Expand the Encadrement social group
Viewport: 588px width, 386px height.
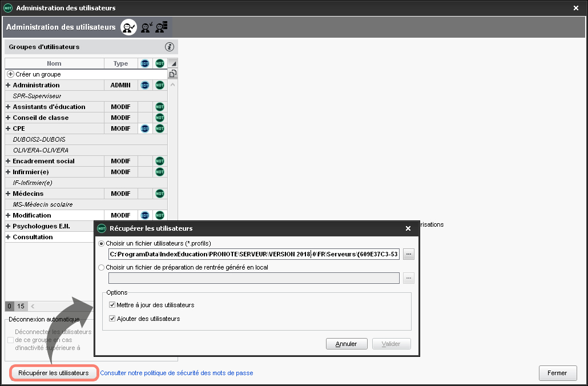click(8, 161)
